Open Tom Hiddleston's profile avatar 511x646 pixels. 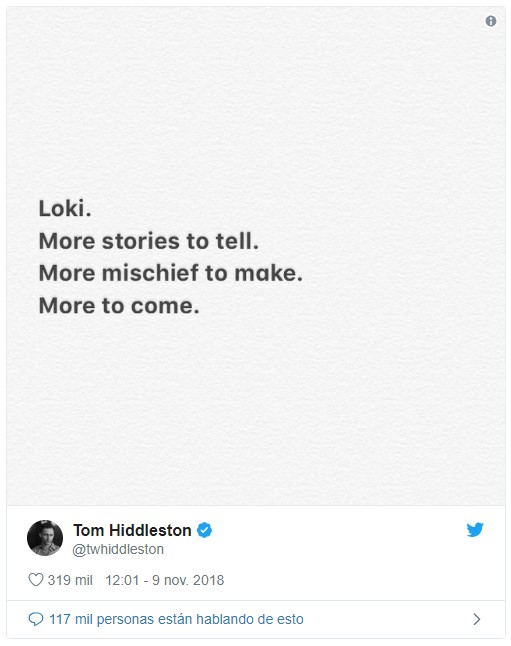coord(45,538)
